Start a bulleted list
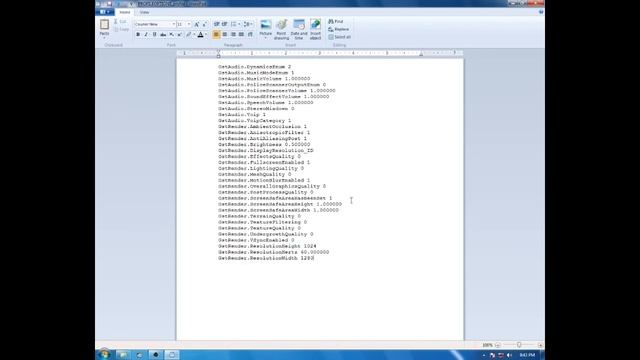 pyautogui.click(x=233, y=24)
